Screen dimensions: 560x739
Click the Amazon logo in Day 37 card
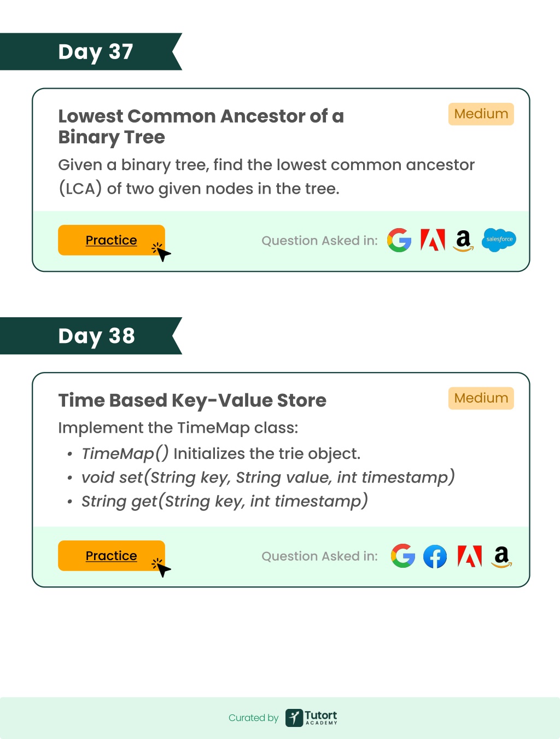[464, 240]
